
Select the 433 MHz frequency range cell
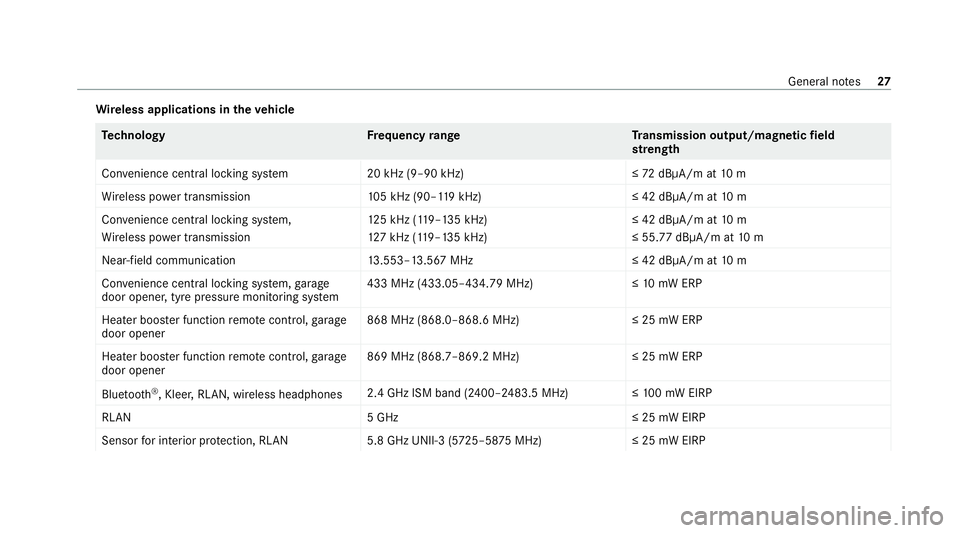tap(450, 283)
